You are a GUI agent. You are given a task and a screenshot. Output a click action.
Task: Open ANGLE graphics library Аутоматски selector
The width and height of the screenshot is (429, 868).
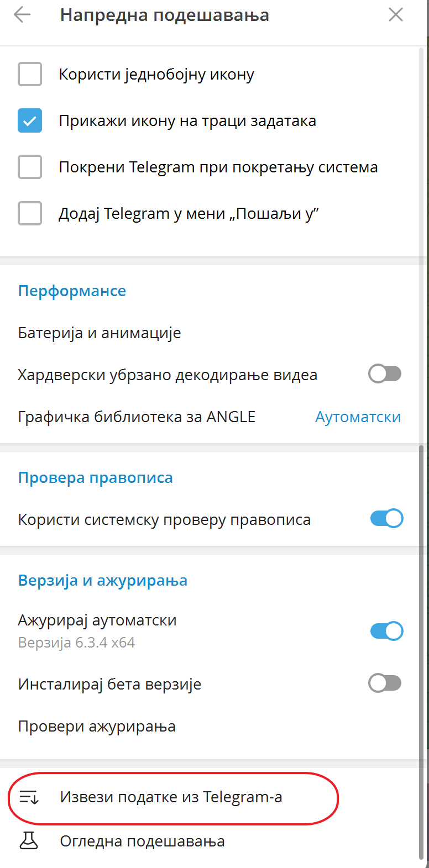(358, 417)
